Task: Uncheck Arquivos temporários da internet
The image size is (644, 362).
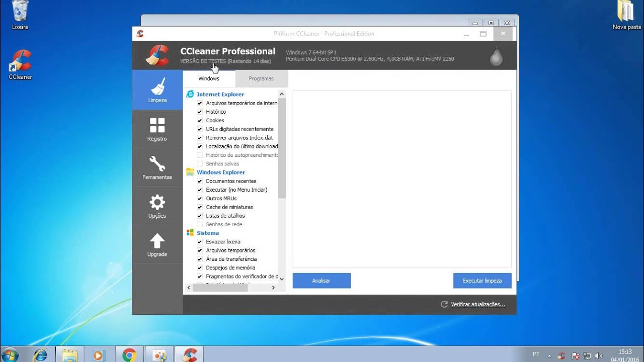Action: [200, 103]
